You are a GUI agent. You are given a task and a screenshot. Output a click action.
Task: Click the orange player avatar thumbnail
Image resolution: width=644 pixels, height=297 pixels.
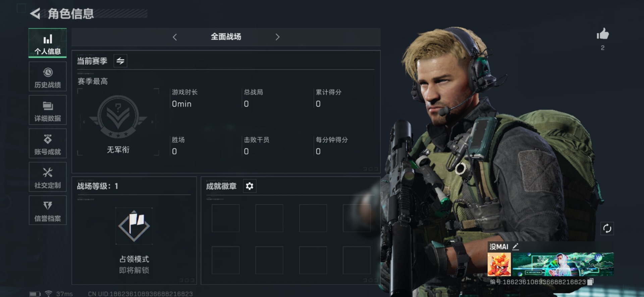pyautogui.click(x=499, y=264)
